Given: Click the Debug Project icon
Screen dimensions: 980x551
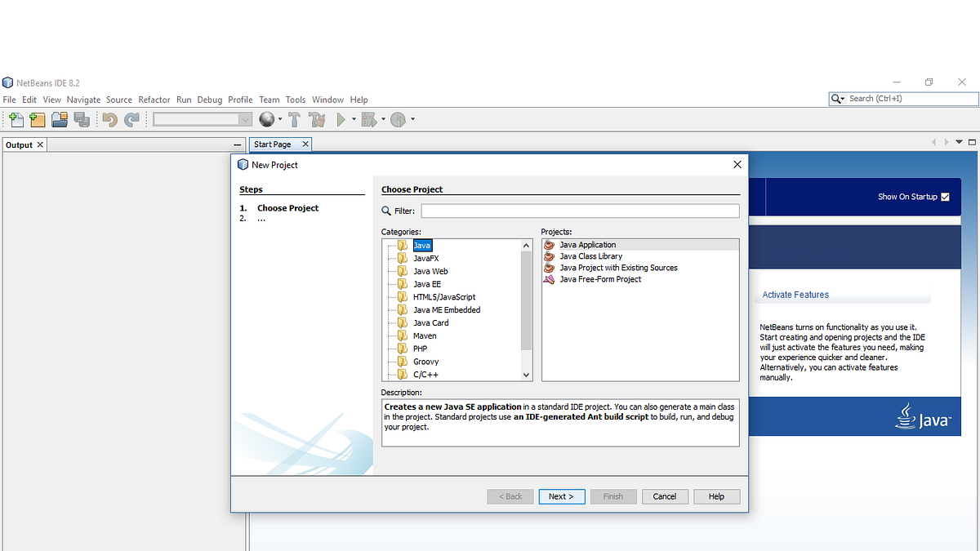Looking at the screenshot, I should [368, 120].
